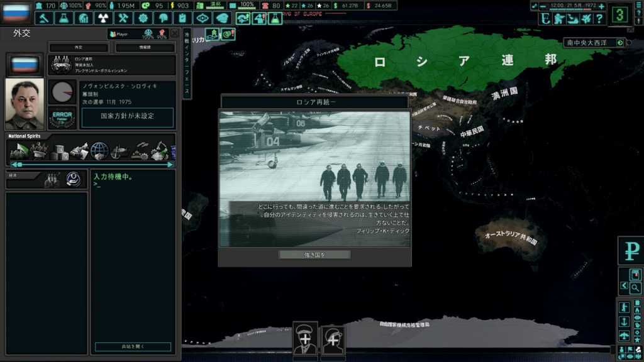Click the factory tank national spirit icon
Image resolution: width=644 pixels, height=362 pixels.
(140, 151)
